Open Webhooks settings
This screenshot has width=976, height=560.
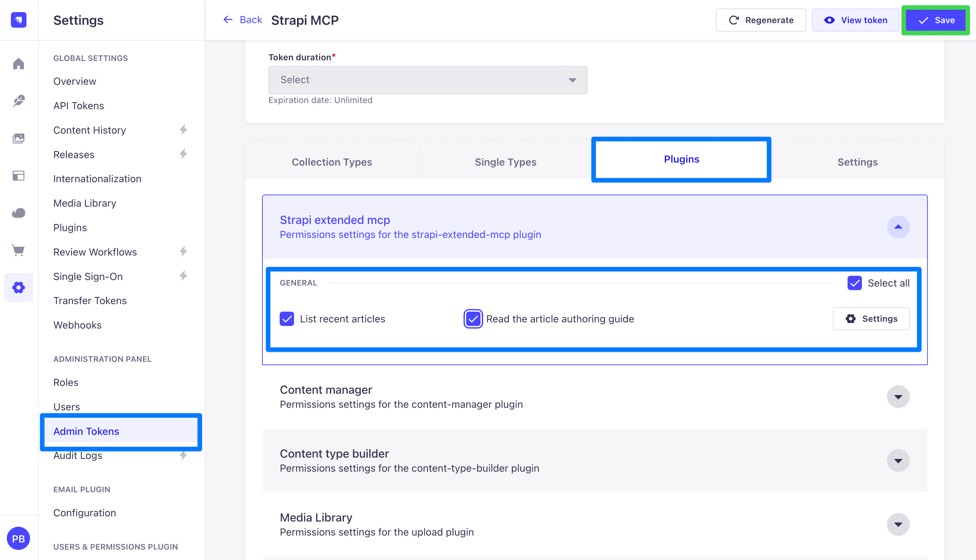(x=77, y=325)
